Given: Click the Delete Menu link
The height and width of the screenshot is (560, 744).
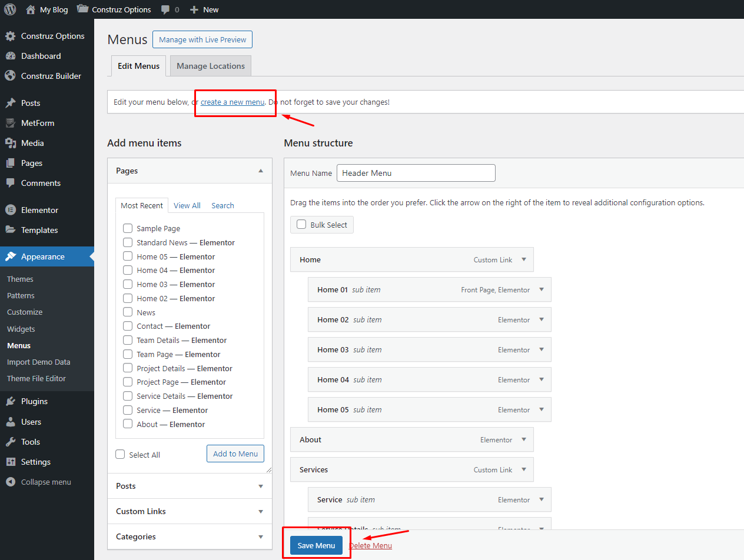Looking at the screenshot, I should pyautogui.click(x=370, y=545).
